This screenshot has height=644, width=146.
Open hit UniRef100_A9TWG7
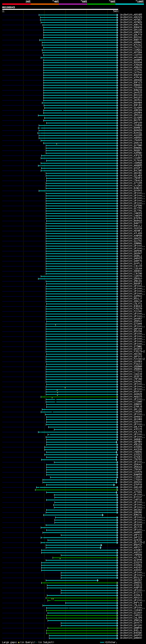(x=131, y=20)
